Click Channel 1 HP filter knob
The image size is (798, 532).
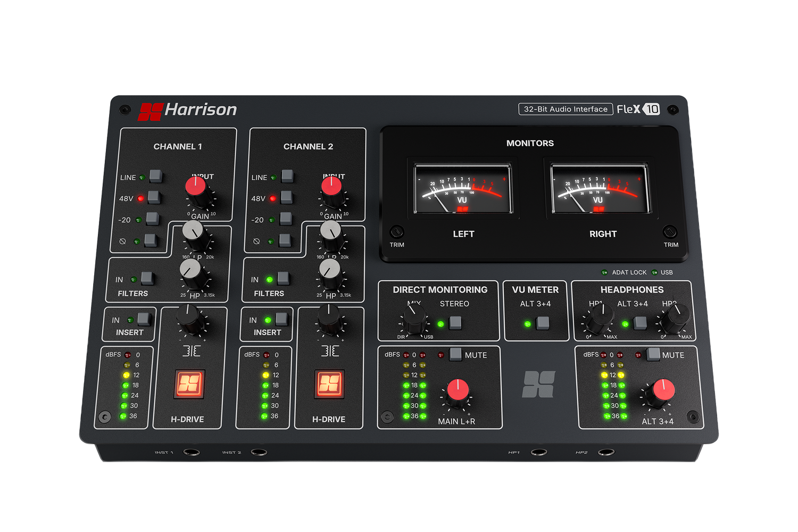click(x=193, y=274)
